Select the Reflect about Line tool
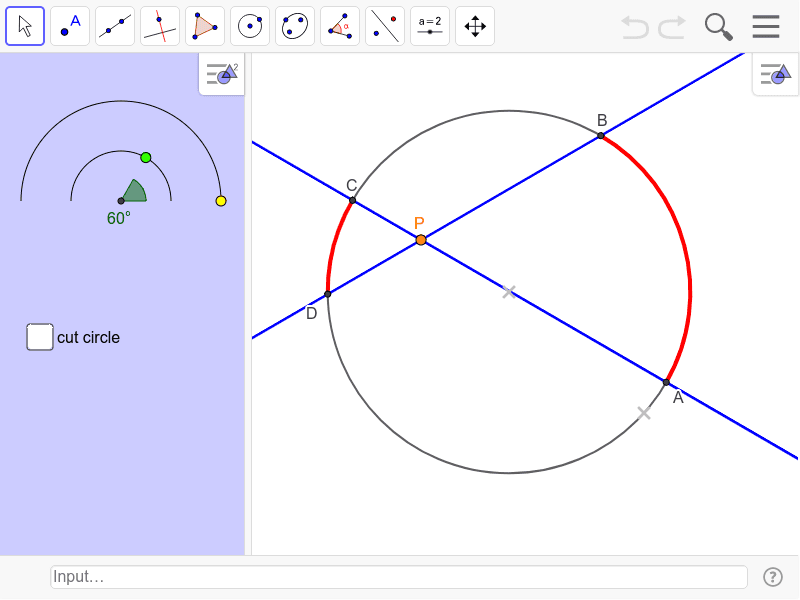Viewport: 800px width, 600px height. pyautogui.click(x=384, y=26)
